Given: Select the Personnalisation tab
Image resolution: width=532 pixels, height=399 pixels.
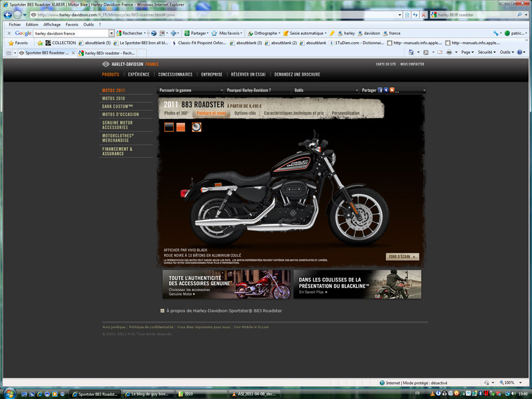Looking at the screenshot, I should 345,113.
